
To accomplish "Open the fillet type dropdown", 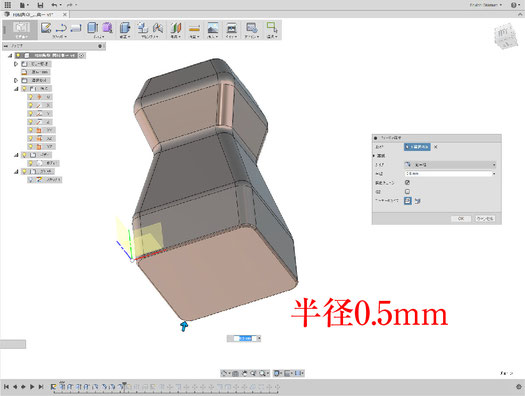I will point(450,165).
